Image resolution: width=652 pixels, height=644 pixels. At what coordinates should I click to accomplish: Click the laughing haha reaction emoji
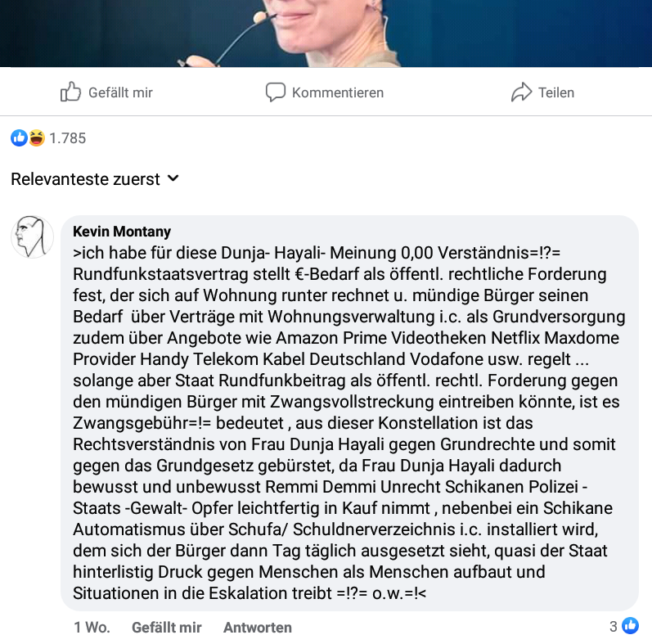pos(36,138)
